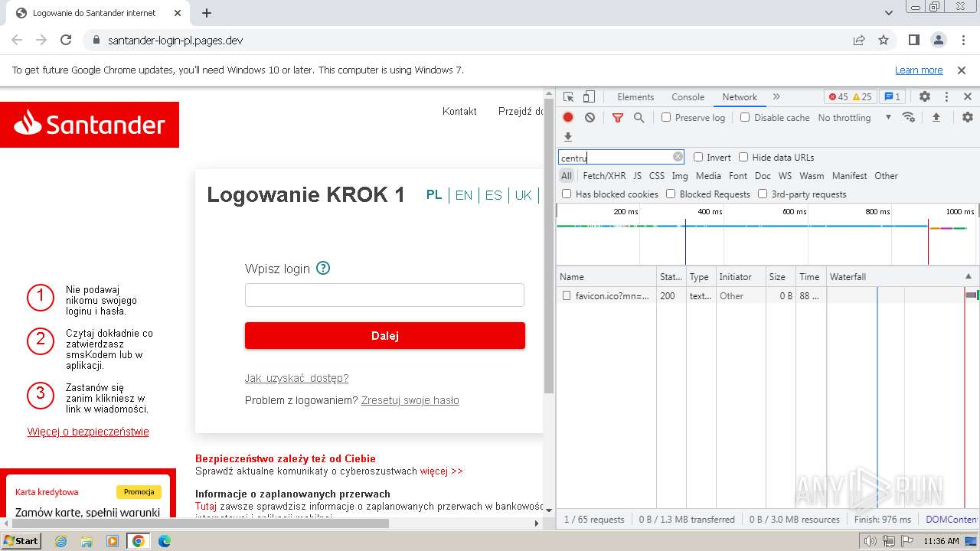Bookmark this tab star icon

pyautogui.click(x=884, y=40)
